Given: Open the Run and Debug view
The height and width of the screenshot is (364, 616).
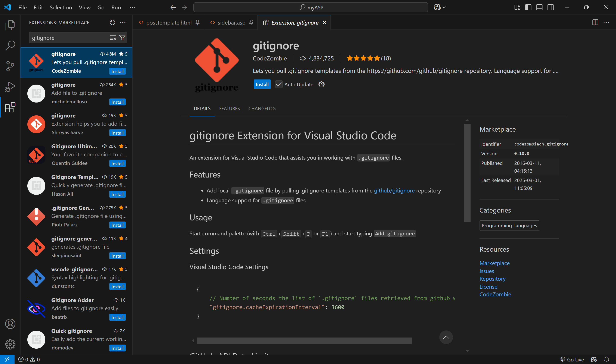Looking at the screenshot, I should [10, 87].
